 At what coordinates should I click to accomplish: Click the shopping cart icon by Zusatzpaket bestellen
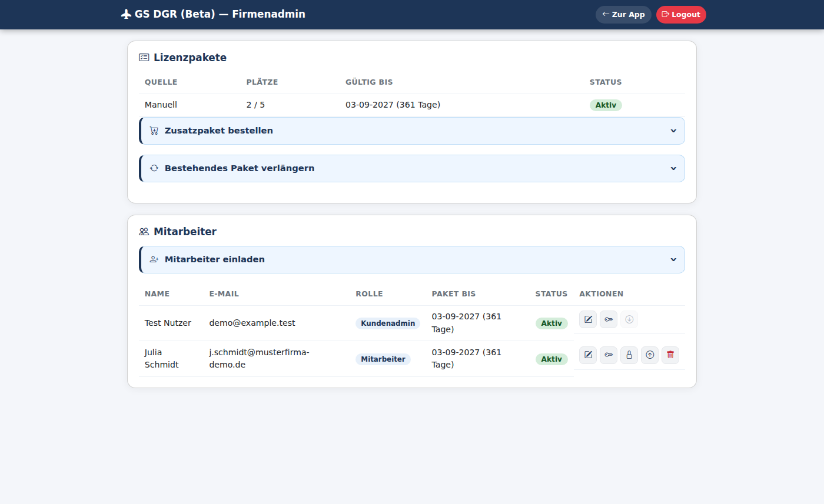tap(154, 131)
